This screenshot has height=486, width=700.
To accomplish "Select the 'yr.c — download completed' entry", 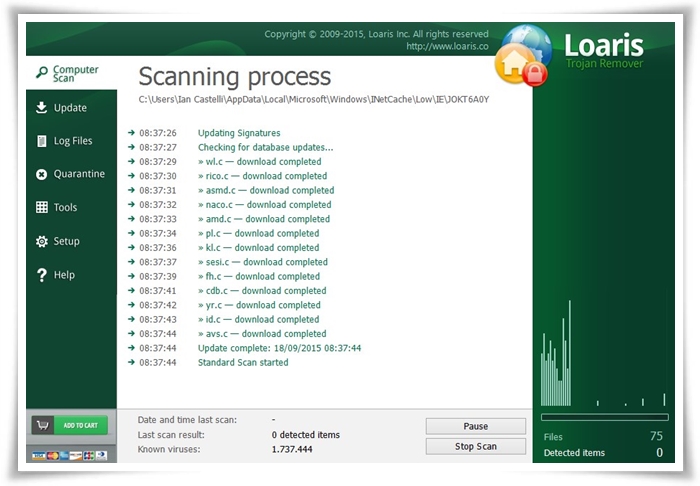I will [x=259, y=305].
